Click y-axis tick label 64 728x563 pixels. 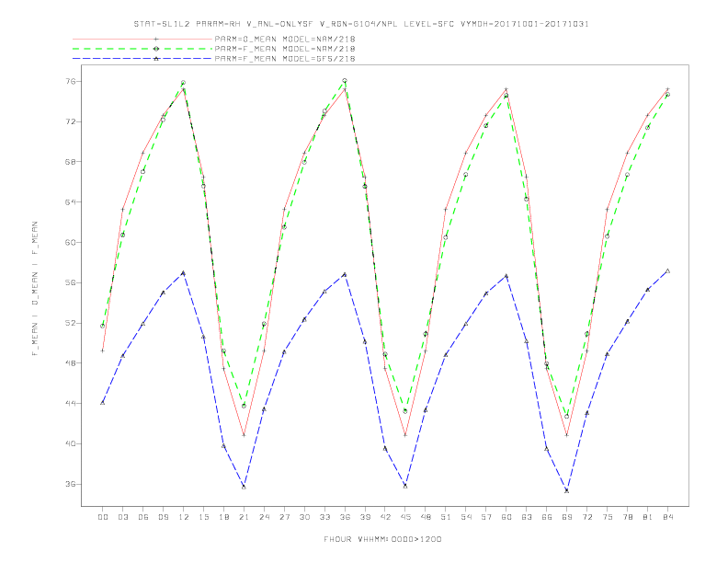tap(71, 202)
